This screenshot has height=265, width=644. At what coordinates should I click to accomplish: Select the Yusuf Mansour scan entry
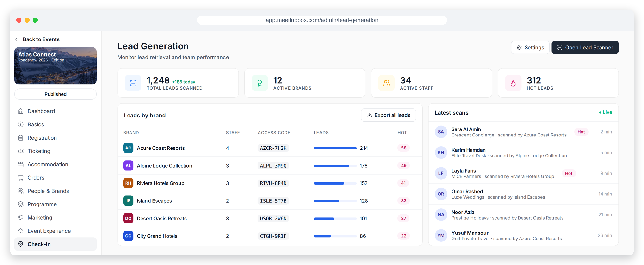click(x=523, y=235)
